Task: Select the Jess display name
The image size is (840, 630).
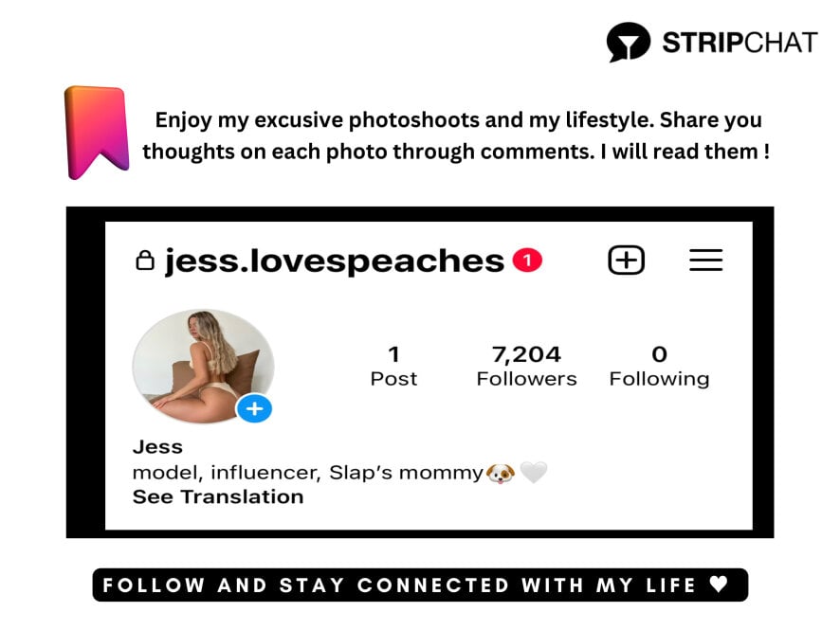Action: [157, 447]
